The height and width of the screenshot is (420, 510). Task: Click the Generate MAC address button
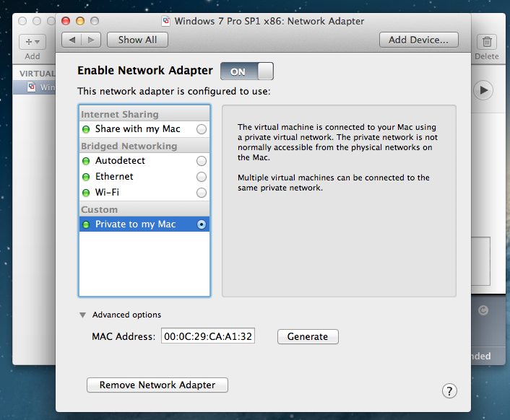click(308, 336)
